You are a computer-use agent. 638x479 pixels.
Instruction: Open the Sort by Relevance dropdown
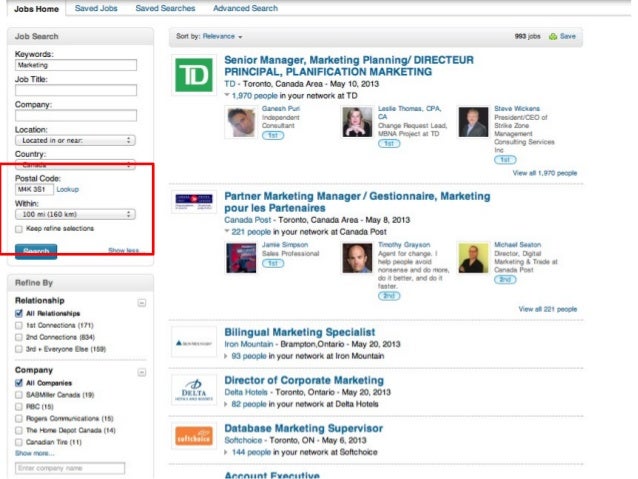222,37
